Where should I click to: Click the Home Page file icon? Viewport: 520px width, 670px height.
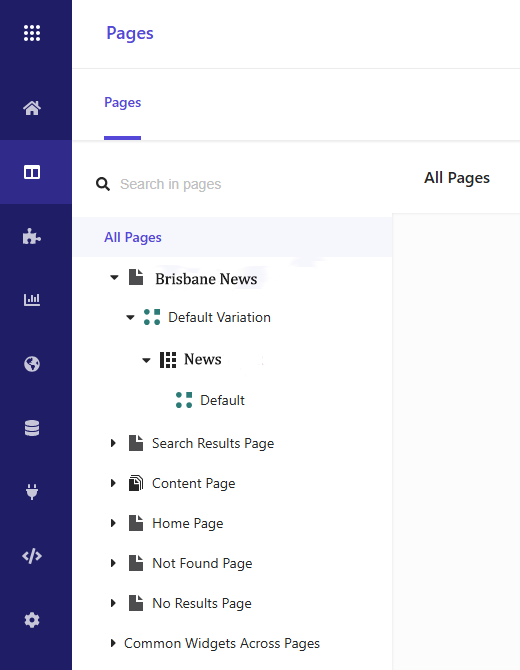click(x=136, y=523)
